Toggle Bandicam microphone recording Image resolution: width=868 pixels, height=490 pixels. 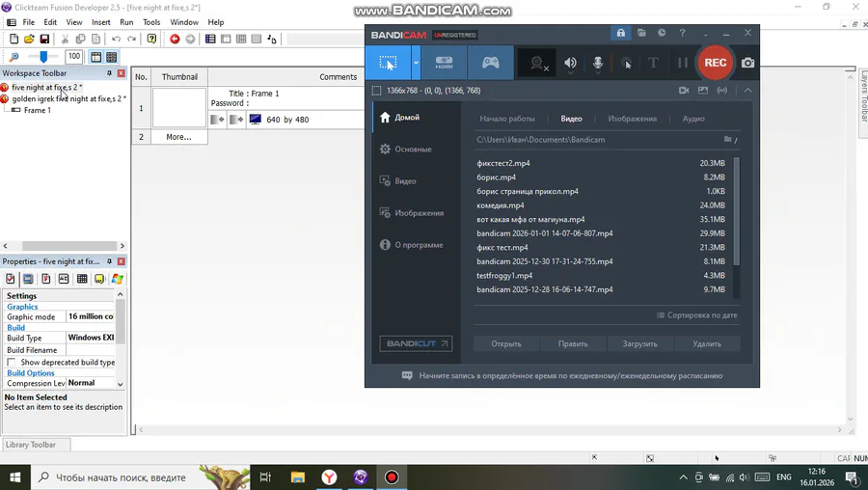point(598,63)
